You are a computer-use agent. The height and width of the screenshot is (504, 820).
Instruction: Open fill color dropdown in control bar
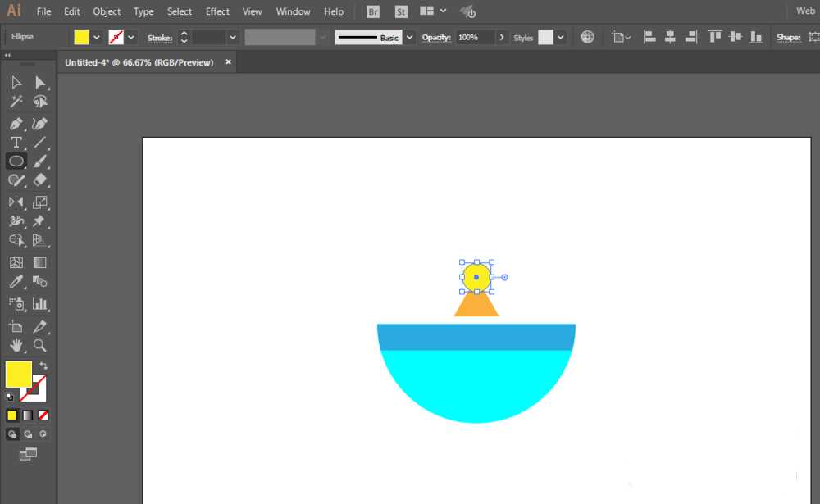(x=97, y=38)
